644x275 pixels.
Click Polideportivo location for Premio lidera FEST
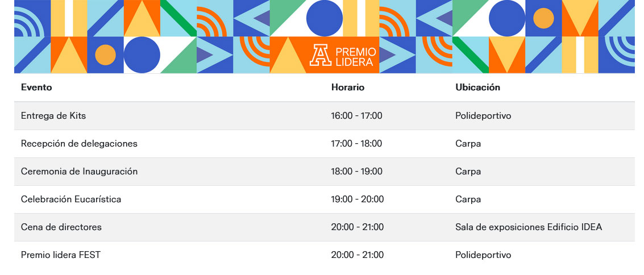click(x=483, y=255)
